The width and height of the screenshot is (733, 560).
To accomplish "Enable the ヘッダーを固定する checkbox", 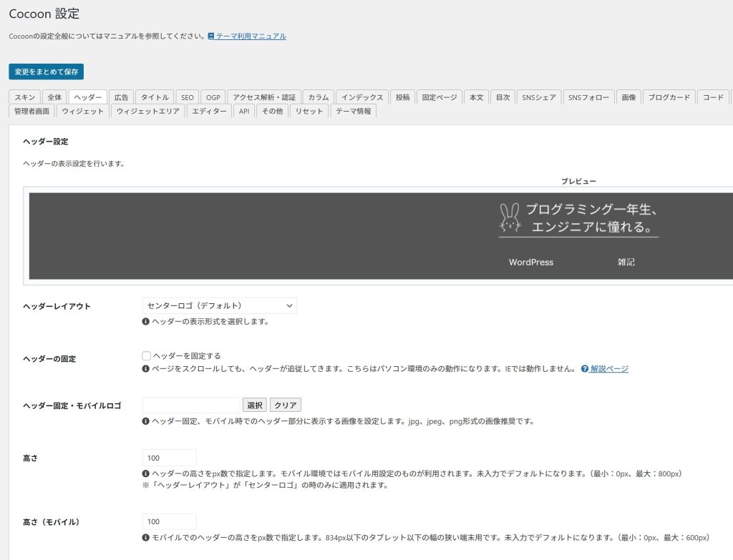I will point(147,355).
